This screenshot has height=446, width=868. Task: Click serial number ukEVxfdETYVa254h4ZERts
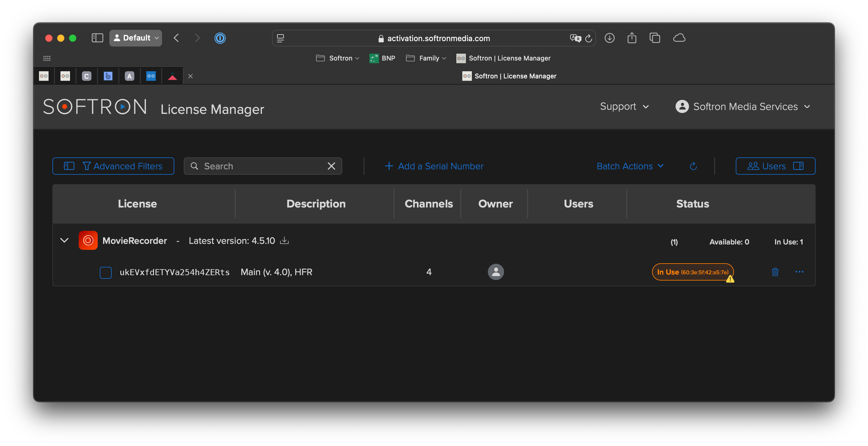coord(175,272)
